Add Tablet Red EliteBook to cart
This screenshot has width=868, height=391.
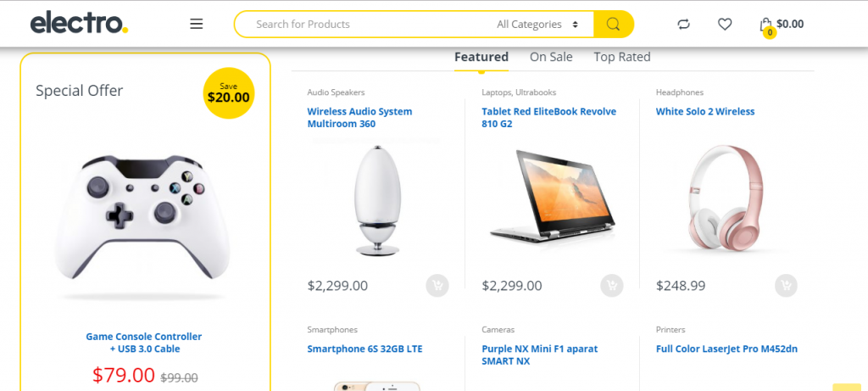pyautogui.click(x=611, y=286)
